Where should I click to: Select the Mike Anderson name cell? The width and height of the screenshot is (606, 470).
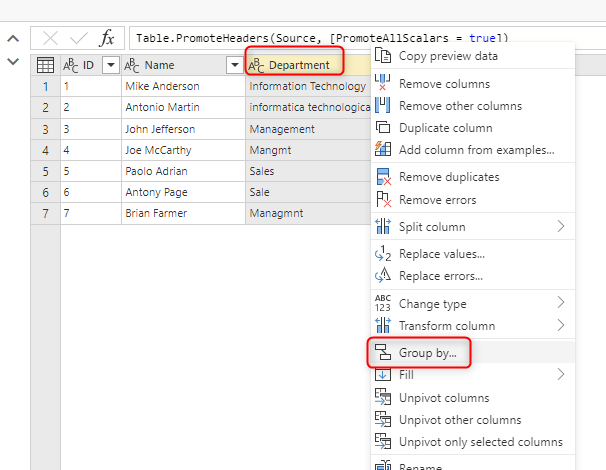pos(162,86)
